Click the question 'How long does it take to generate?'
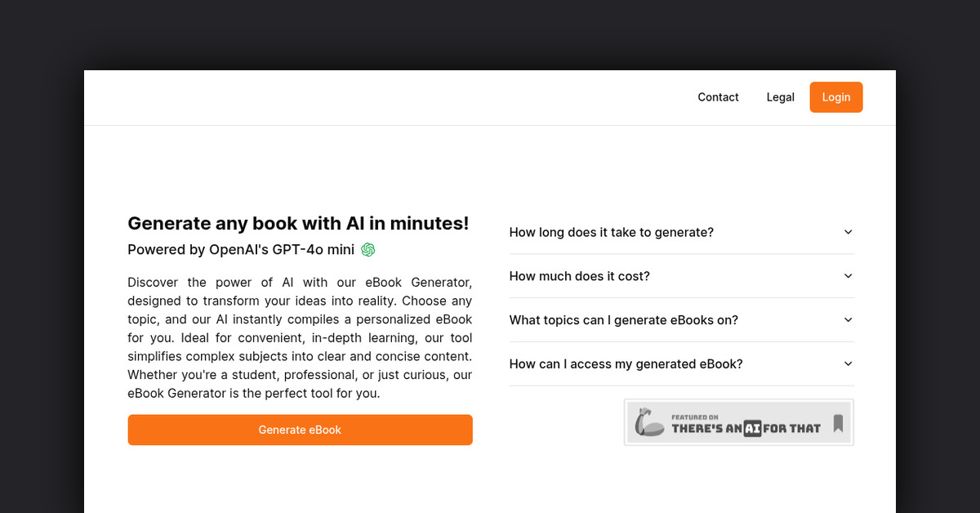Viewport: 980px width, 513px height. click(x=611, y=232)
